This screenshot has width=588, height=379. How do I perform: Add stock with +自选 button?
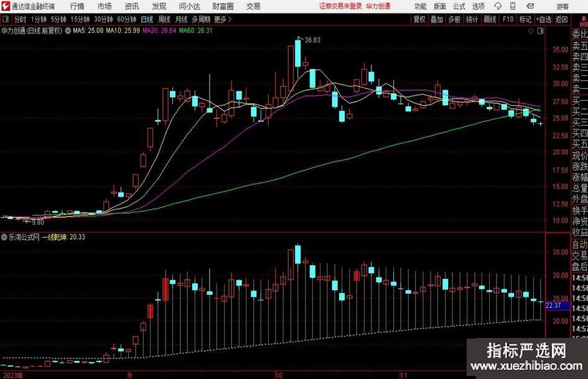pos(543,19)
